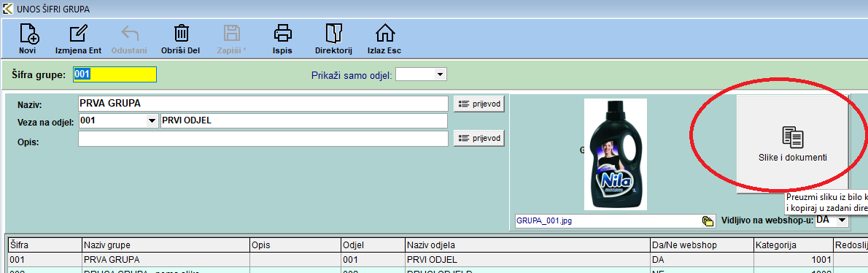The width and height of the screenshot is (868, 273).
Task: Click the Naziv field with PRVA GROUPA
Action: tap(263, 104)
